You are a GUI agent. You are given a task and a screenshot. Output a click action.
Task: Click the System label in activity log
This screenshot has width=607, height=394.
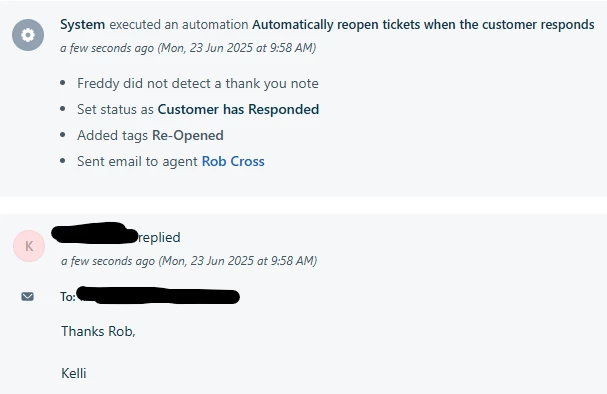coord(82,24)
